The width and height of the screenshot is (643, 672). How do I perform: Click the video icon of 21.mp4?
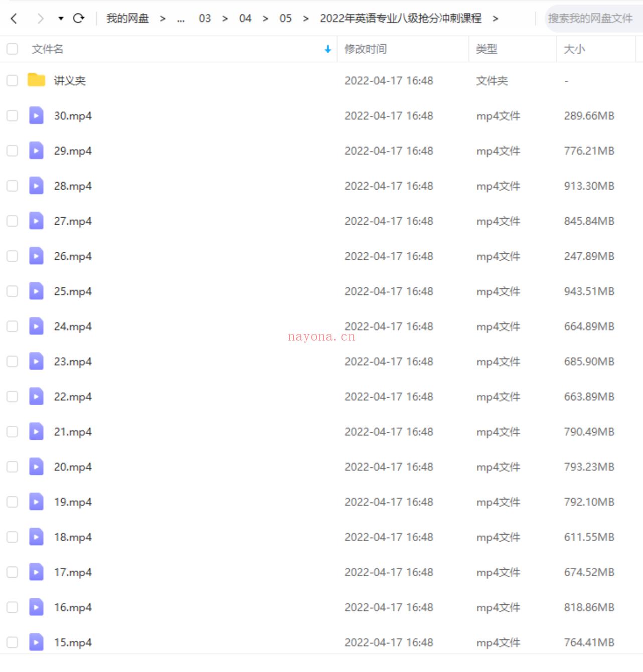tap(36, 431)
